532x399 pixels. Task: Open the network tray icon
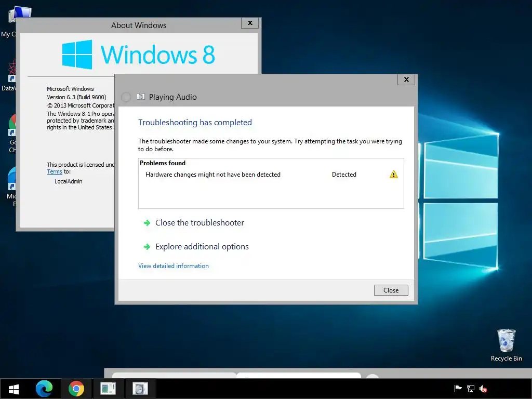click(471, 389)
